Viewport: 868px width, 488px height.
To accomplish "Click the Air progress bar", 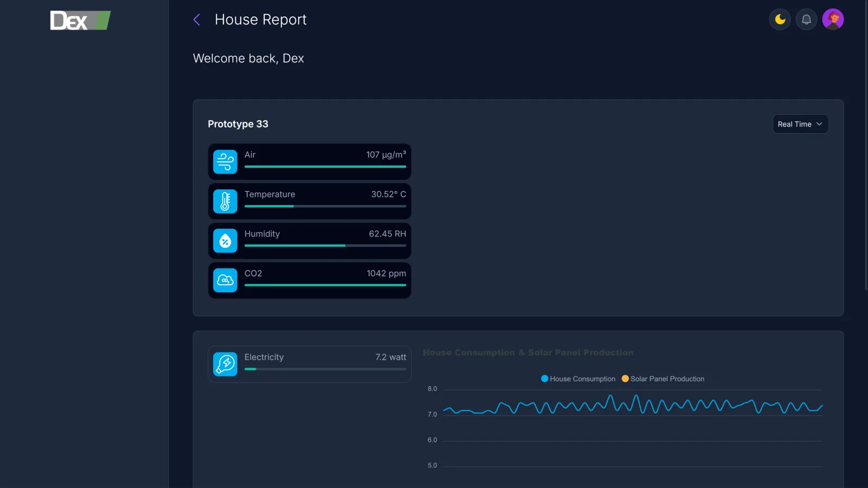I will 325,166.
